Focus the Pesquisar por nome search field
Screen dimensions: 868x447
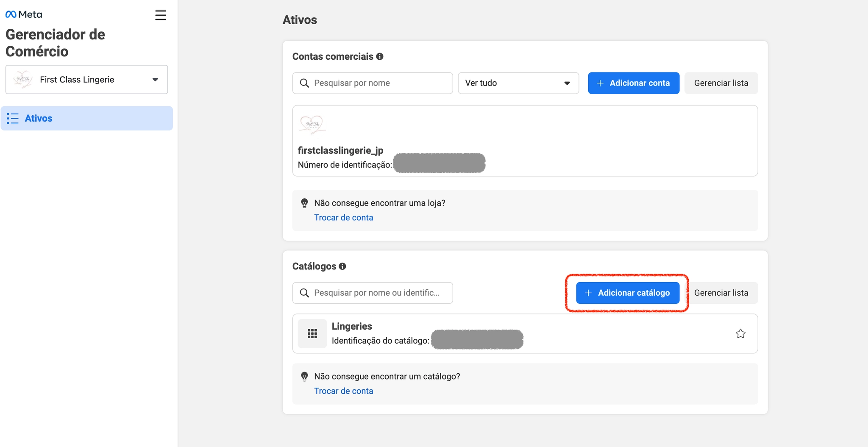(373, 83)
